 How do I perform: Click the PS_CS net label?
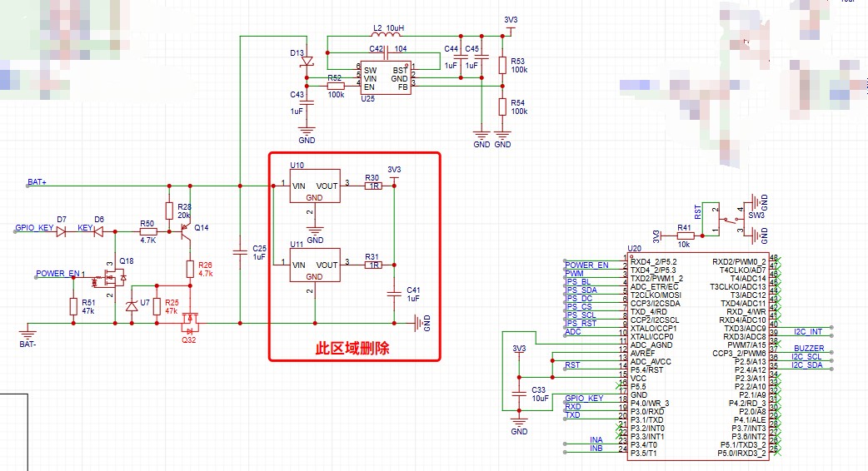[578, 306]
